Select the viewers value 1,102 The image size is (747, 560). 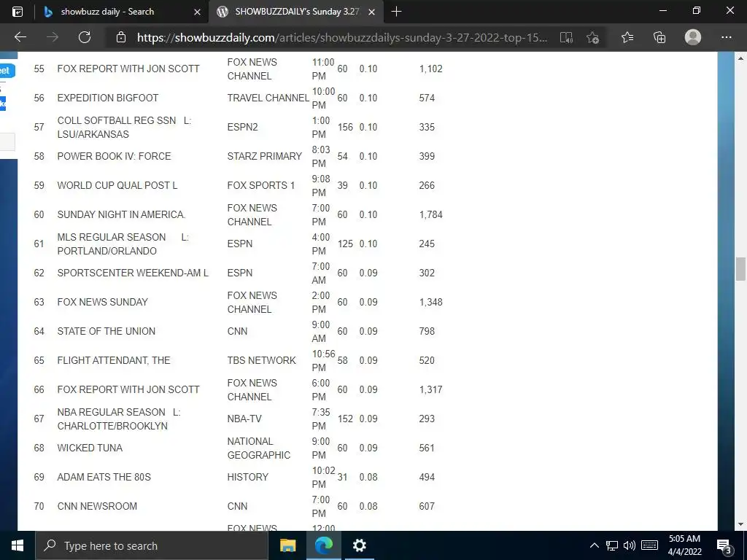click(x=430, y=69)
